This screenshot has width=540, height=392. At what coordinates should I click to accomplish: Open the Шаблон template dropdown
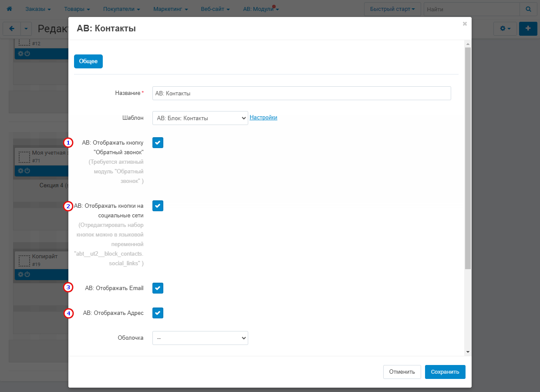click(200, 118)
